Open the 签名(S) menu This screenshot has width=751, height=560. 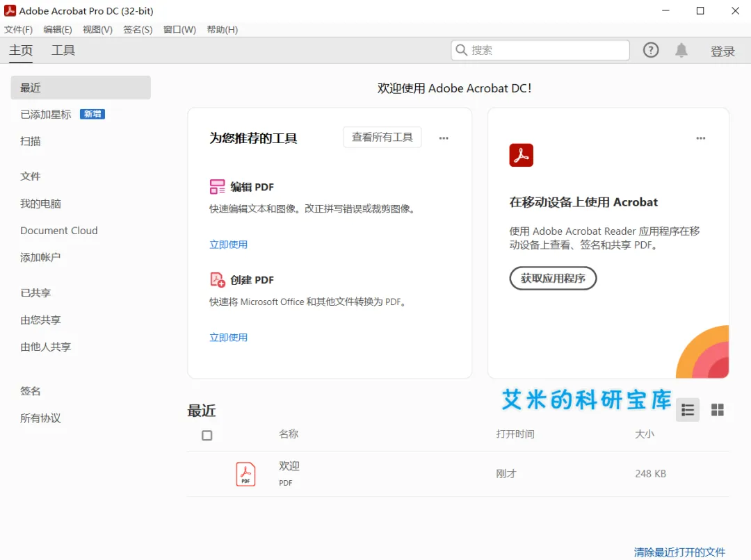(138, 30)
